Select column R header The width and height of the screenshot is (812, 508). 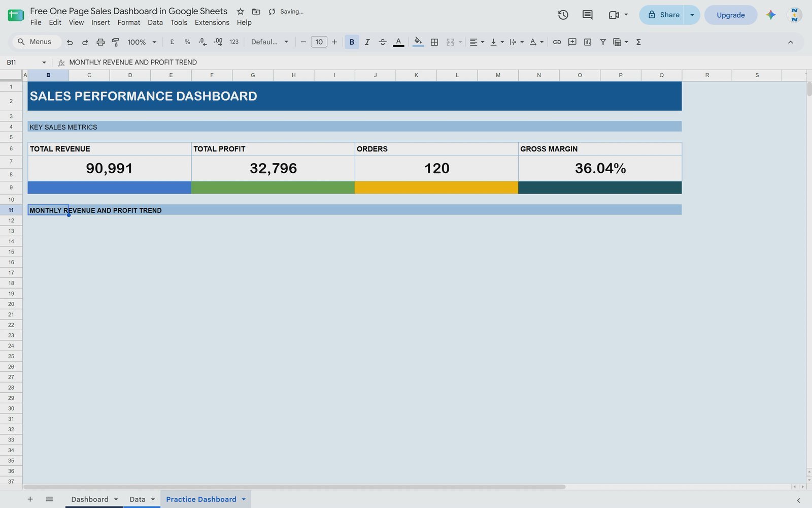click(x=707, y=75)
